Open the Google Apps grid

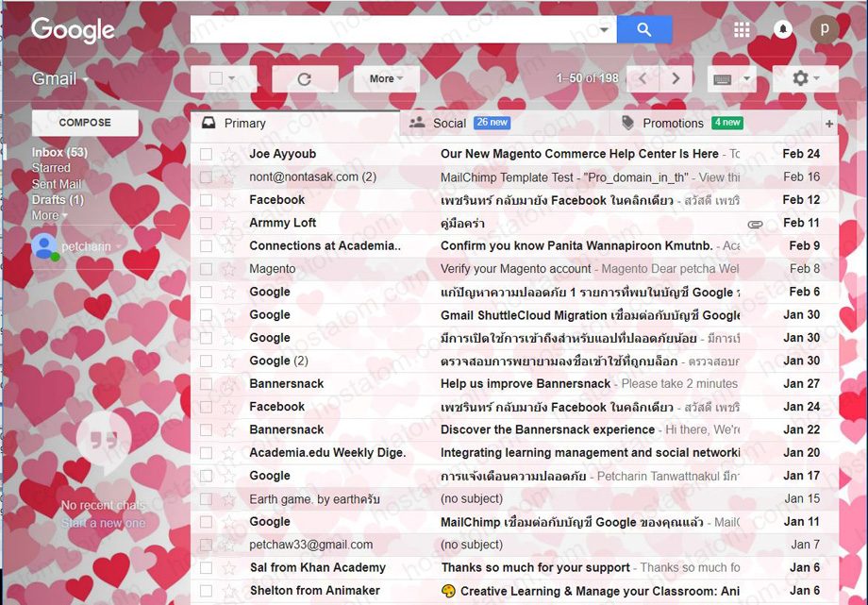[742, 29]
